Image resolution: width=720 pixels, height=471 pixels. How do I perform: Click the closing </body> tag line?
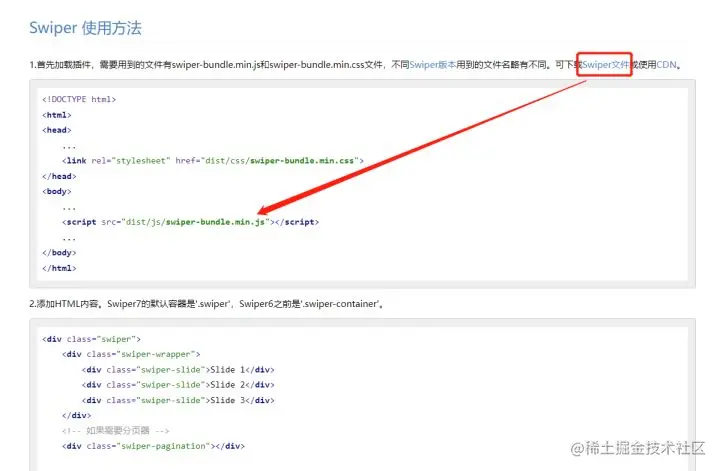[x=59, y=252]
